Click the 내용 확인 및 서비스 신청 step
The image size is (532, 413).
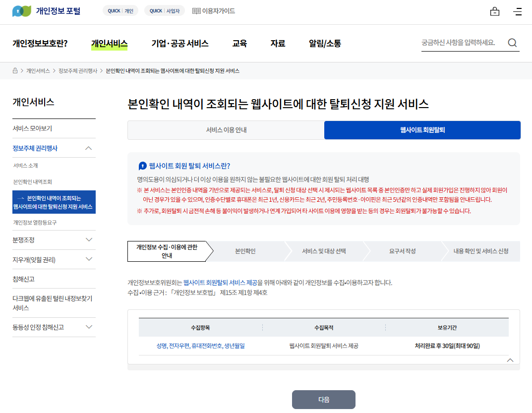tap(481, 251)
